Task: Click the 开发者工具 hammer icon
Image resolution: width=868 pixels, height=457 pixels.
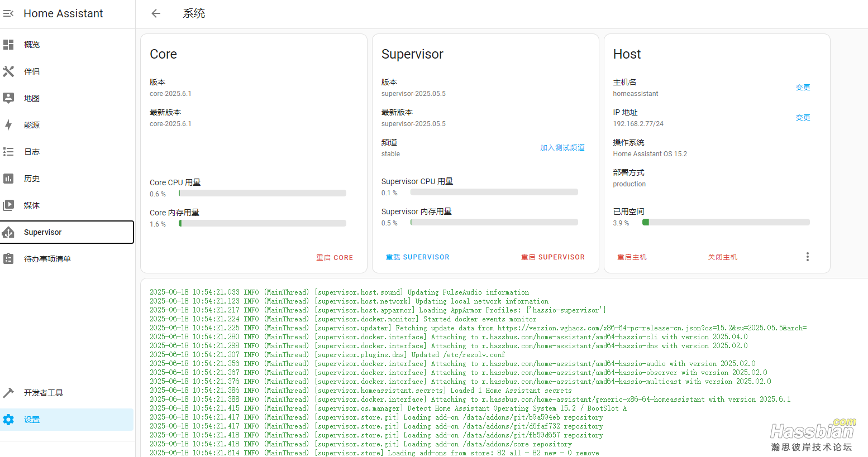Action: (8, 393)
